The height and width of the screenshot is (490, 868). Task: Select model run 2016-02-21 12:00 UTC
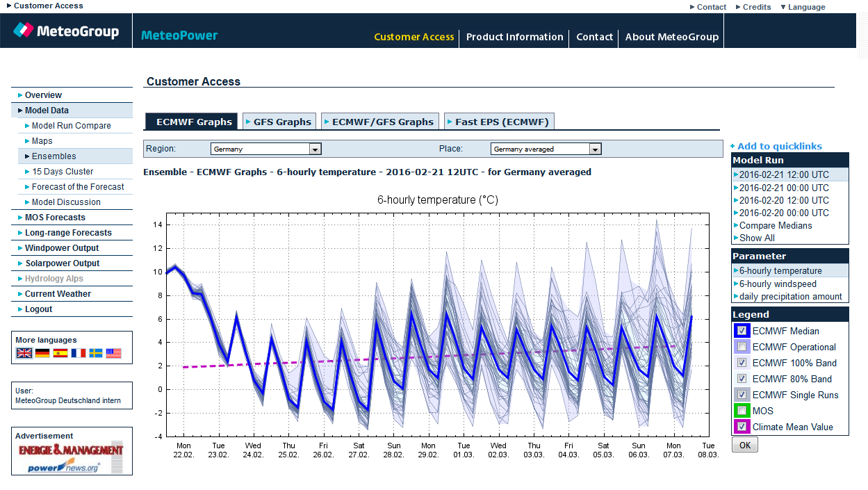[x=790, y=175]
